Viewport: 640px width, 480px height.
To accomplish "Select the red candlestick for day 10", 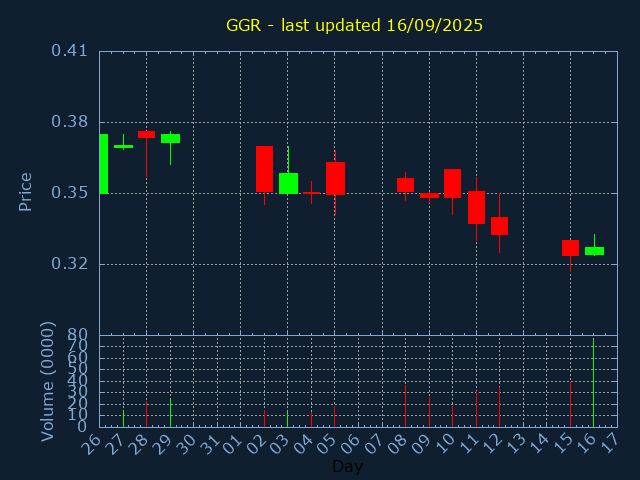I will click(452, 183).
